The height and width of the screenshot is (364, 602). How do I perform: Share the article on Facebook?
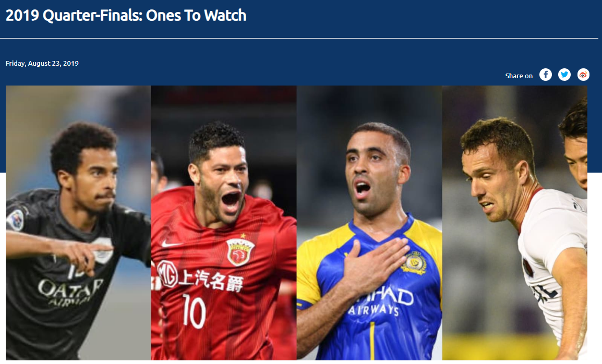tap(546, 75)
